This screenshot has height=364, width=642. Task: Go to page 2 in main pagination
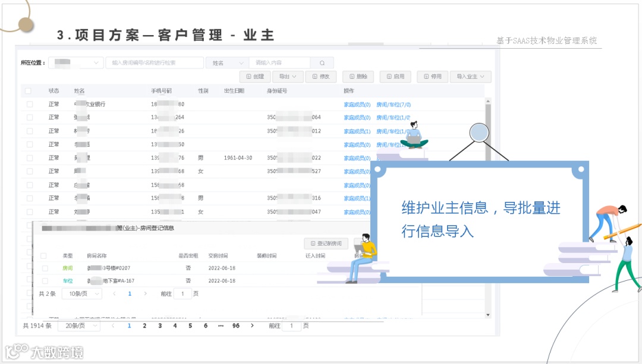[144, 326]
